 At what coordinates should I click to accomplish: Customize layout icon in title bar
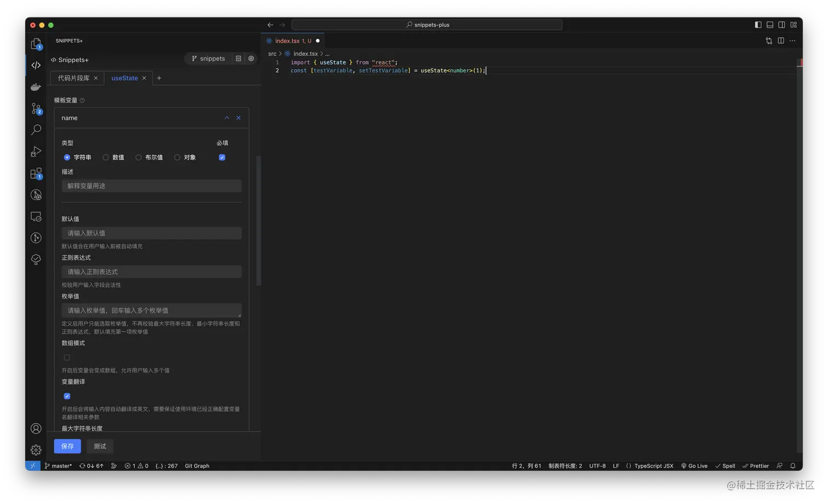794,25
